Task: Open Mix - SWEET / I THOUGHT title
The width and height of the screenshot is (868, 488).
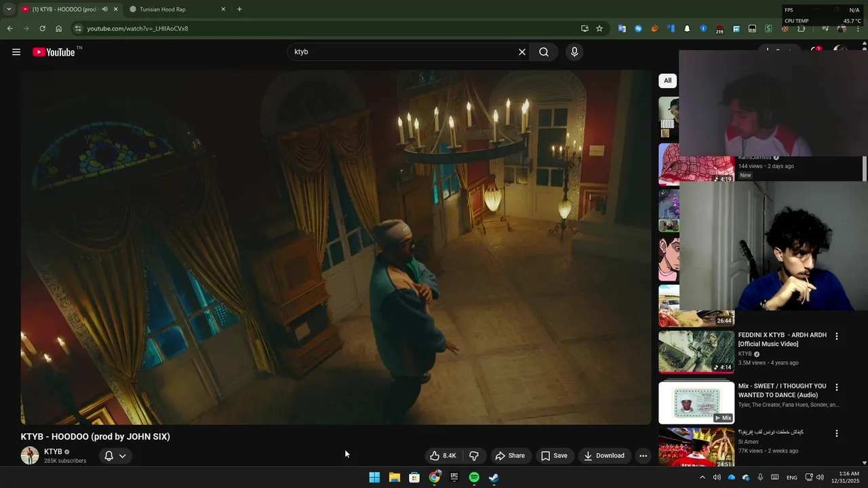Action: point(782,390)
